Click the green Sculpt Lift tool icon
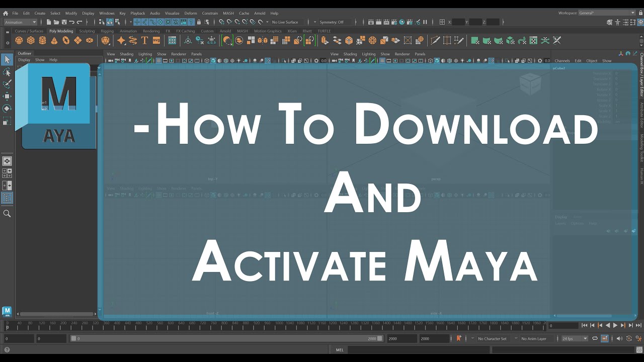 coord(474,41)
